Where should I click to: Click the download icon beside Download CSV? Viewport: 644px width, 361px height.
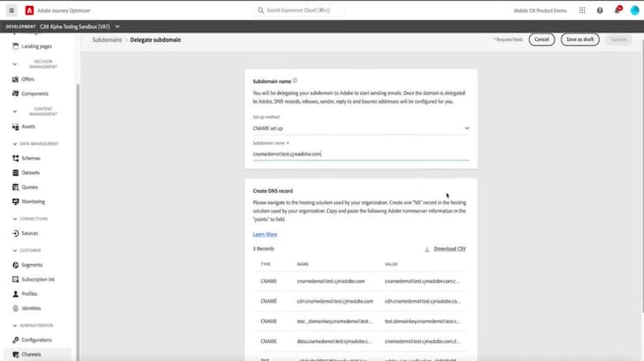pyautogui.click(x=427, y=249)
